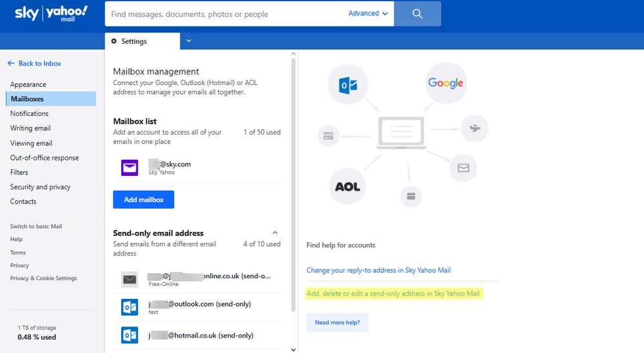
Task: Click the laptop graphic in illustration
Action: click(401, 133)
